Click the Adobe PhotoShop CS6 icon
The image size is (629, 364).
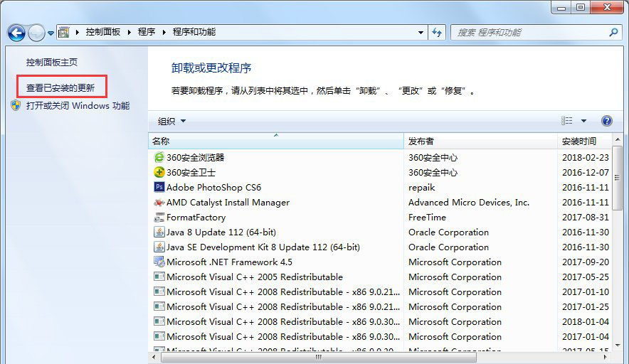(159, 187)
